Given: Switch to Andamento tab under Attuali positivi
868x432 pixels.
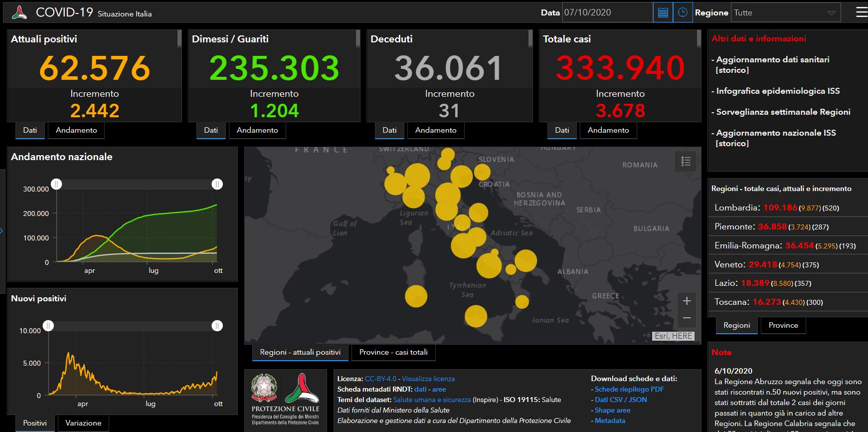Looking at the screenshot, I should click(76, 130).
